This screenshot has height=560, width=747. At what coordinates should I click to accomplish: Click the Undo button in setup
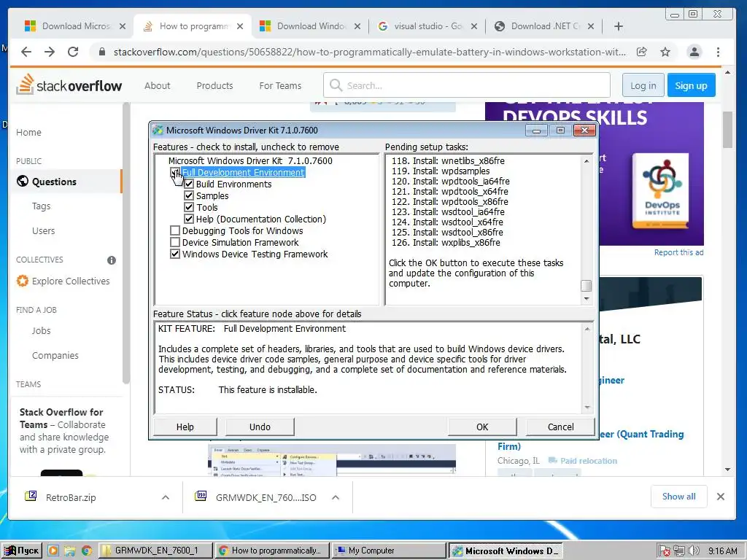click(260, 427)
